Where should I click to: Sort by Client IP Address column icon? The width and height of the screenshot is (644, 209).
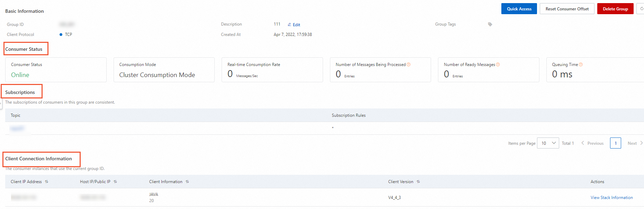coord(47,182)
